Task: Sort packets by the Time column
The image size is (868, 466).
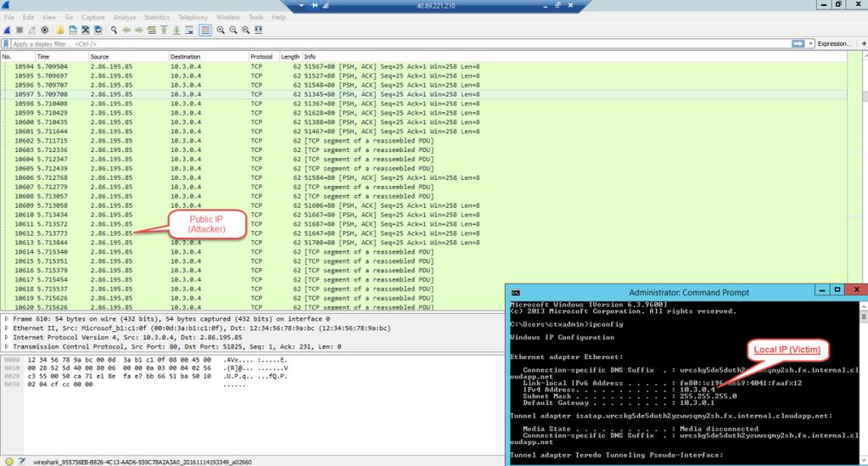Action: [61, 57]
